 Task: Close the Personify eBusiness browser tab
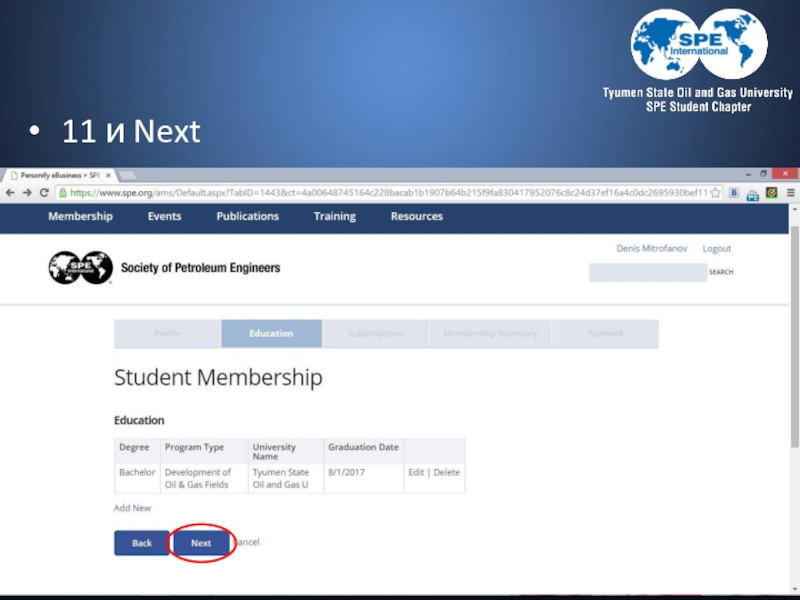point(107,174)
